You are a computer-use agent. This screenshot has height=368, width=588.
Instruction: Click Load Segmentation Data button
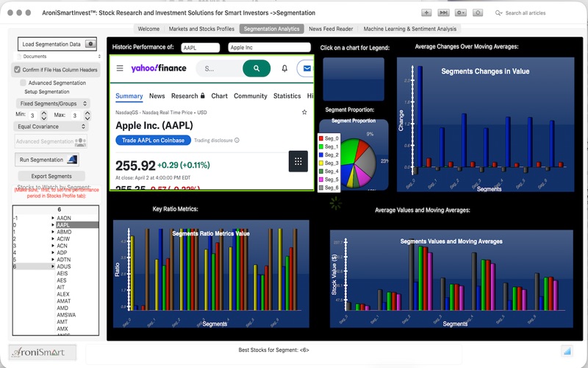pos(57,44)
